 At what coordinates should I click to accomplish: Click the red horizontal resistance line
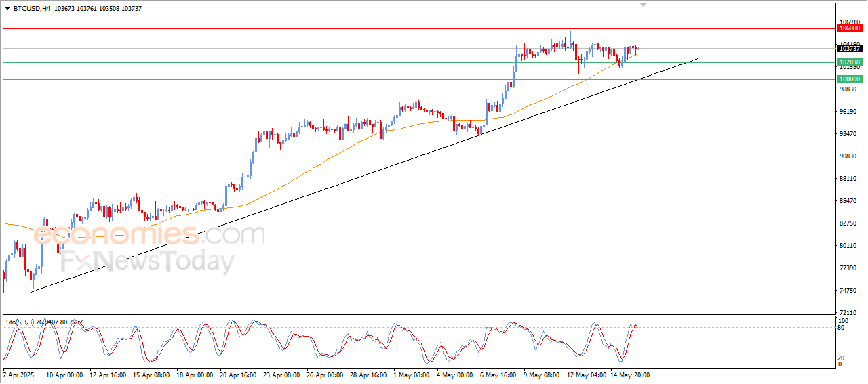pos(418,28)
